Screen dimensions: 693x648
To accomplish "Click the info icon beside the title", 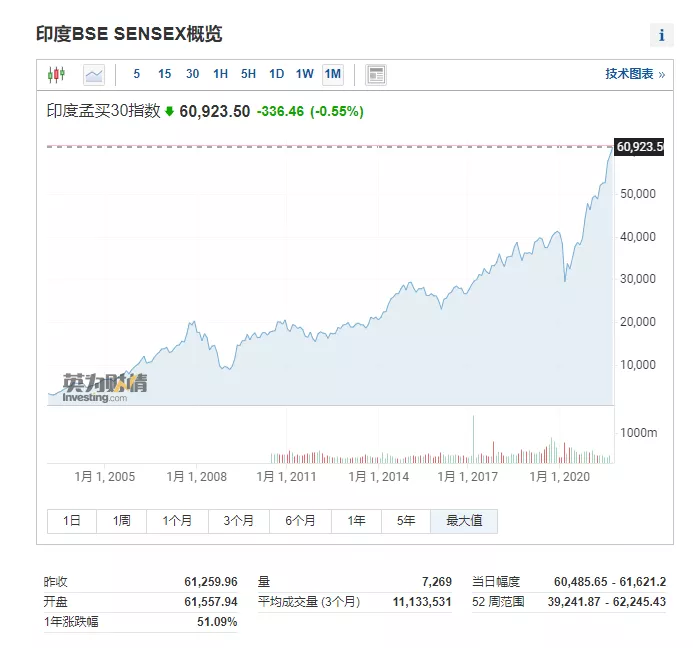I will (661, 35).
